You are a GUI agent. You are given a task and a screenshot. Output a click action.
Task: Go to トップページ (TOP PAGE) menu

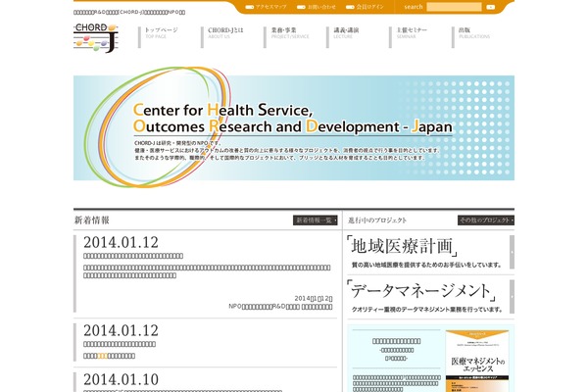click(158, 37)
